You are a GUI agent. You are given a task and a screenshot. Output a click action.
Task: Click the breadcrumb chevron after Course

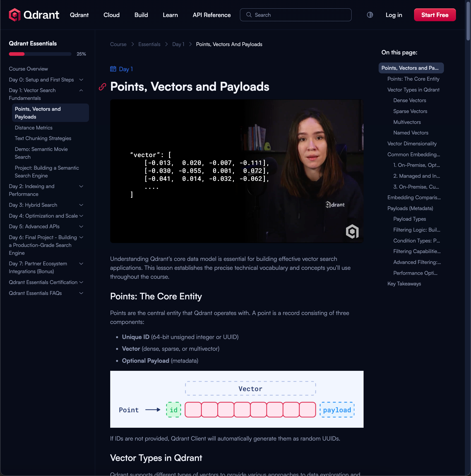[133, 44]
